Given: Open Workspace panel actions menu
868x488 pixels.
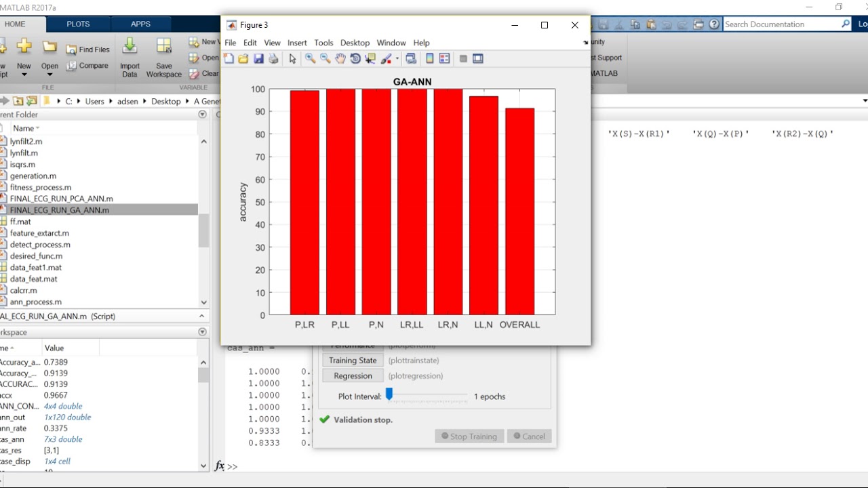Looking at the screenshot, I should (x=202, y=332).
